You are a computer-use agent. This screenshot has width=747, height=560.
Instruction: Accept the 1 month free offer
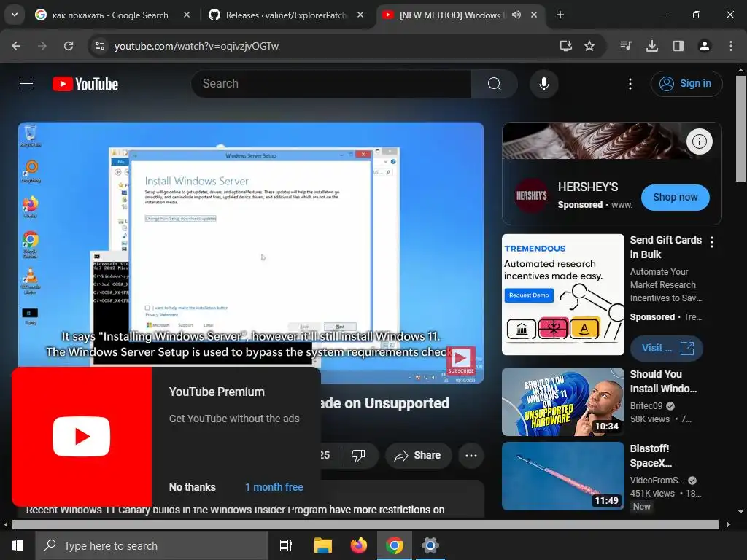[274, 487]
